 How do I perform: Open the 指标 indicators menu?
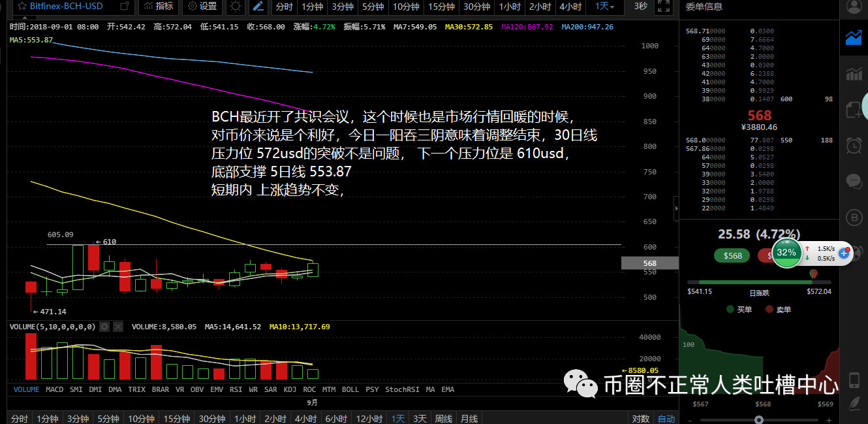(x=159, y=7)
